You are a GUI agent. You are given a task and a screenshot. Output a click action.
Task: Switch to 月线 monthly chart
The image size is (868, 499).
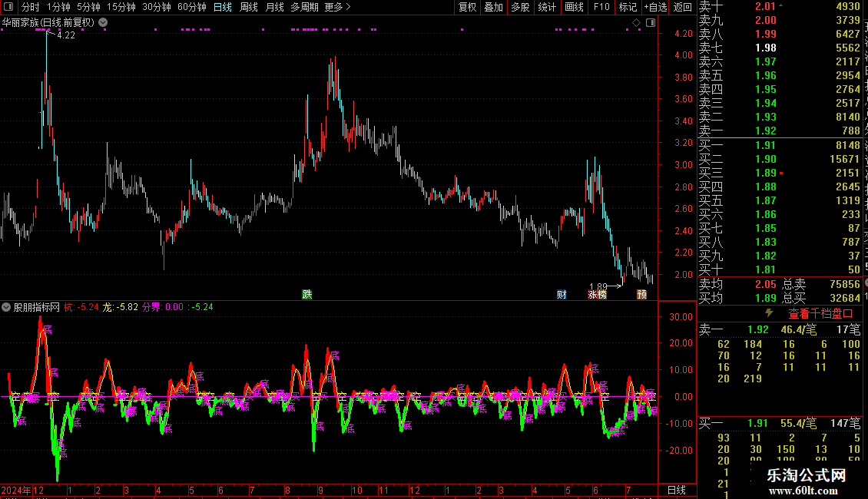click(x=274, y=7)
